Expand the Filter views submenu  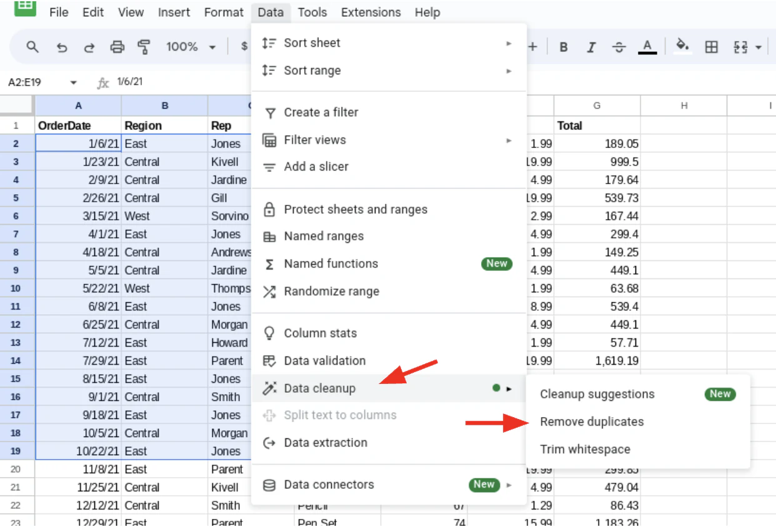click(389, 140)
